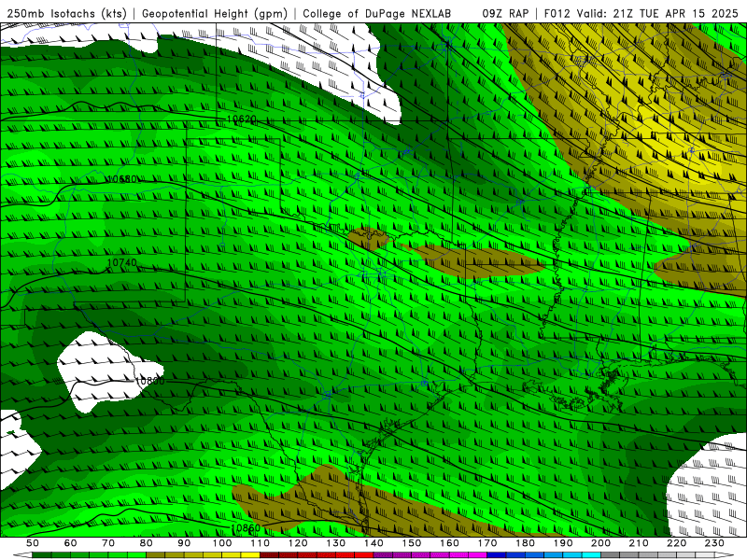Click the 10860 height contour label
The width and height of the screenshot is (747, 560).
point(246,528)
